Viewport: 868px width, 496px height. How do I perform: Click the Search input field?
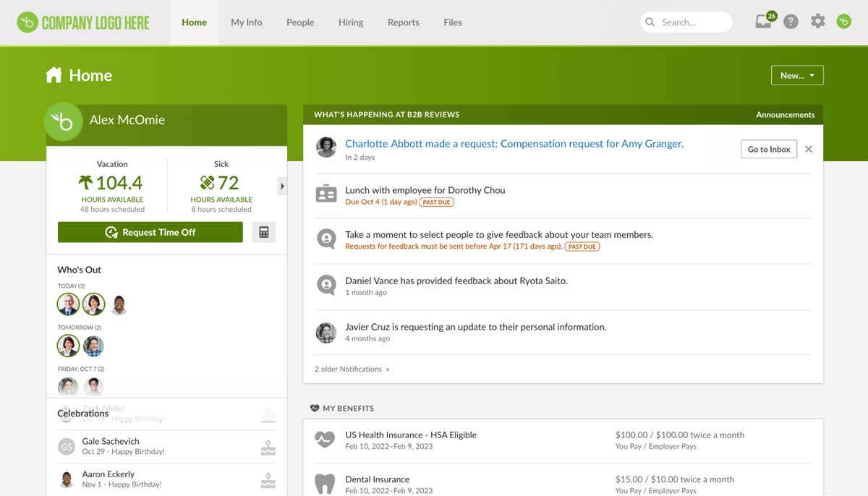coord(685,22)
